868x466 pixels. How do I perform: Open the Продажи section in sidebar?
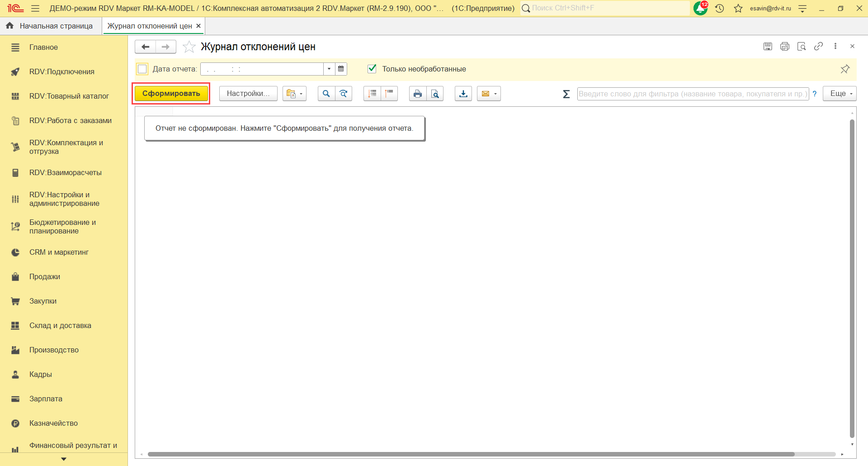[45, 276]
